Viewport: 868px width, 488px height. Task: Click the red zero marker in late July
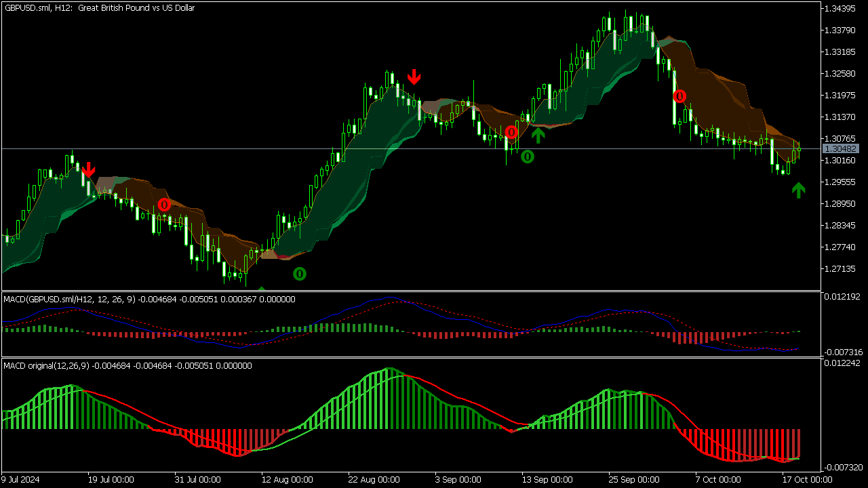(164, 205)
